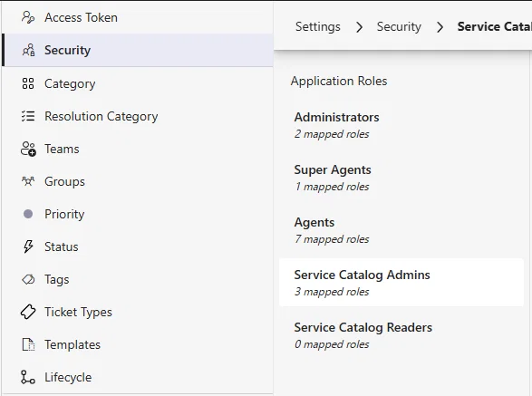Select the Service Catalog Admins role
This screenshot has width=532, height=396.
point(401,283)
